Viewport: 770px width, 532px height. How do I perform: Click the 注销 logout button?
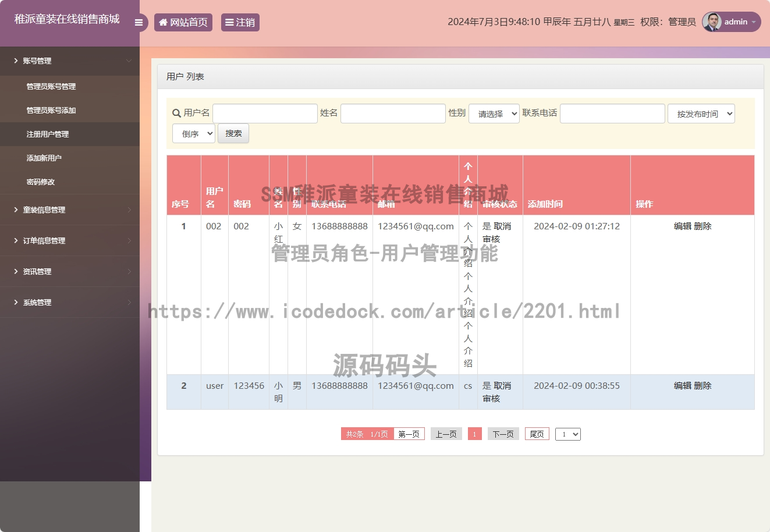(x=240, y=22)
